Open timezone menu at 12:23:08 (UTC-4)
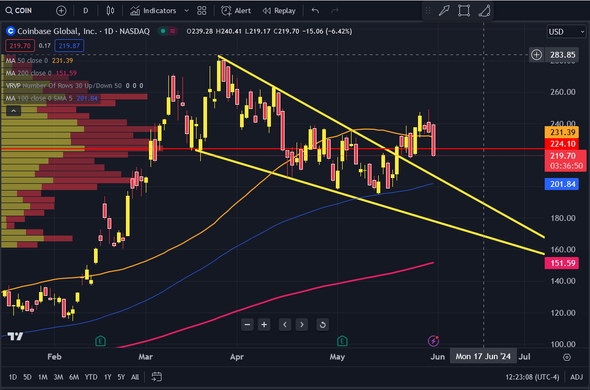Image resolution: width=590 pixels, height=390 pixels. coord(532,377)
